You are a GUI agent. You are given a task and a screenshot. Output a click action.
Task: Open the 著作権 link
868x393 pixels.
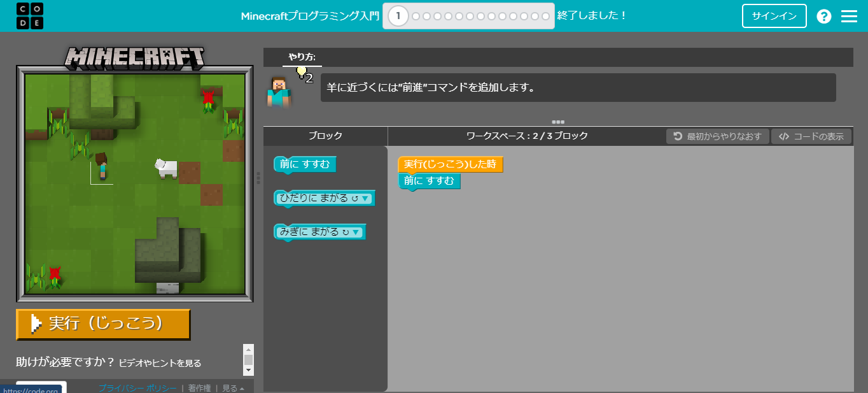pos(199,388)
